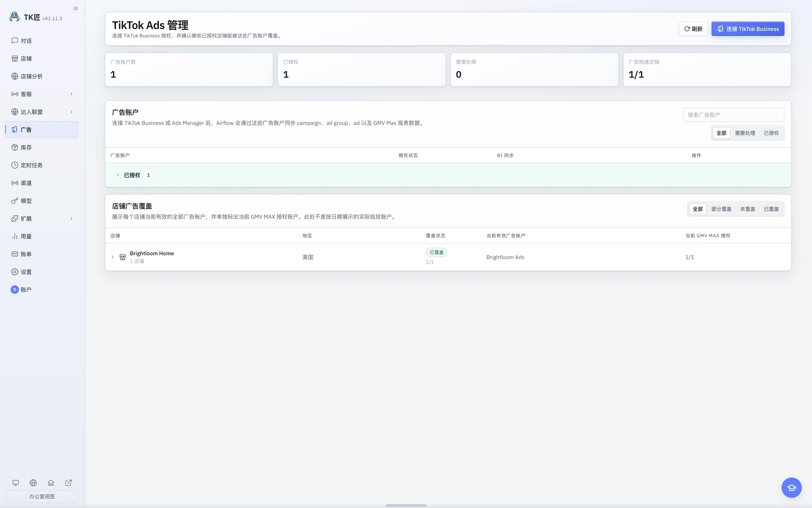
Task: Open 店铺分析 globe icon in sidebar
Action: (x=15, y=76)
